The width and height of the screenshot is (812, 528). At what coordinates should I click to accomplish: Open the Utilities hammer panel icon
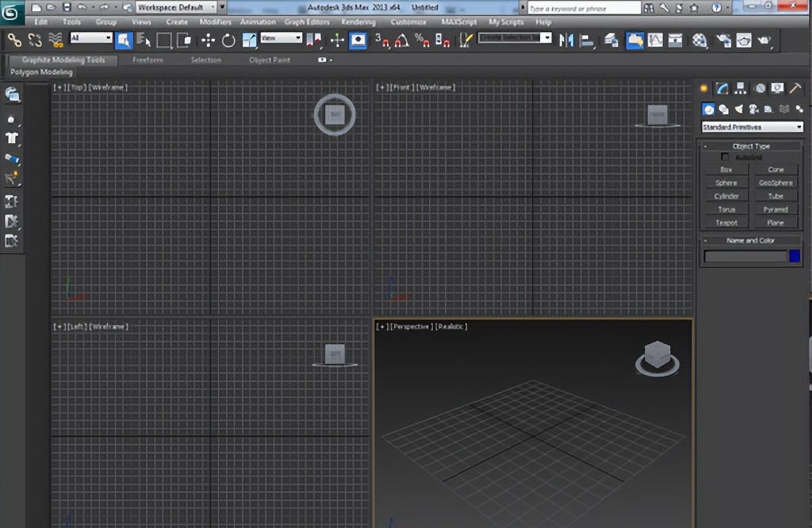tap(796, 88)
